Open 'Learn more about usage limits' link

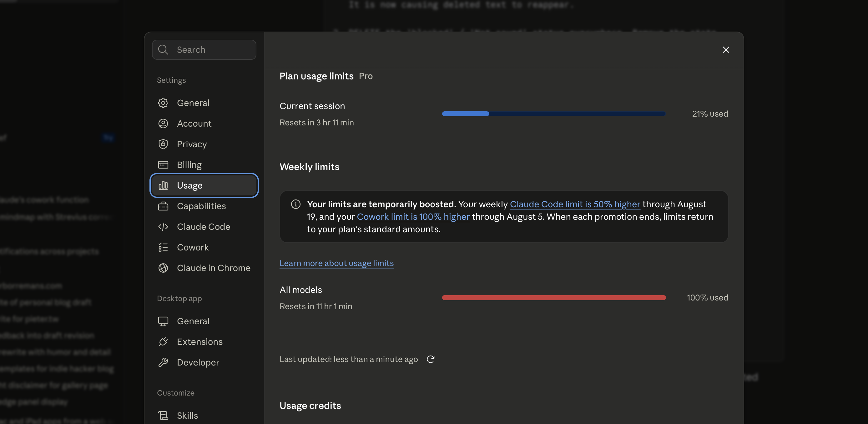pos(336,263)
